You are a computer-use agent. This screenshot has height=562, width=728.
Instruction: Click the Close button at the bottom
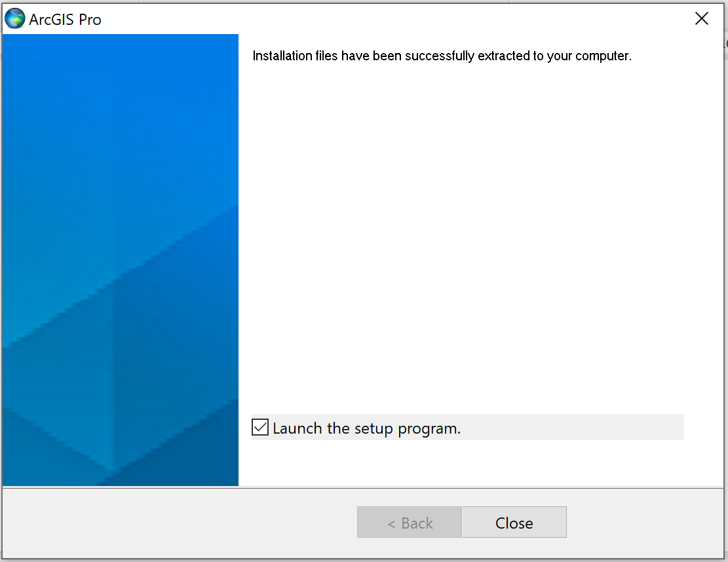pos(514,523)
